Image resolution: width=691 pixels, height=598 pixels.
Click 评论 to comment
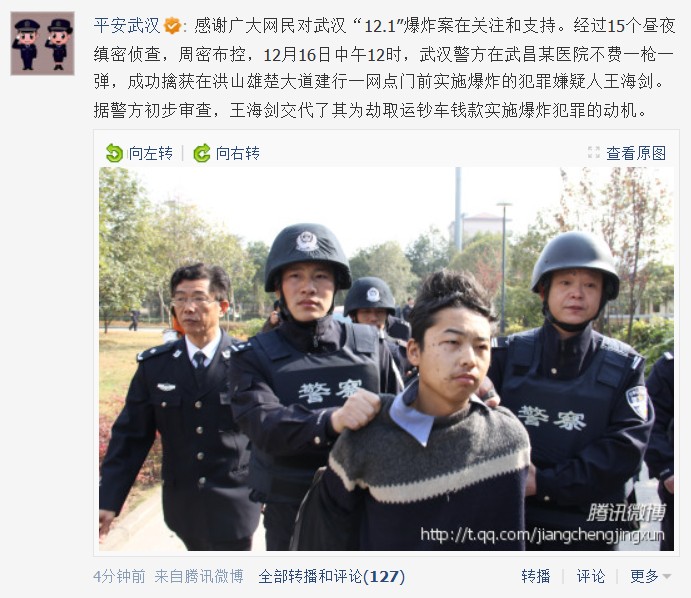(x=591, y=576)
